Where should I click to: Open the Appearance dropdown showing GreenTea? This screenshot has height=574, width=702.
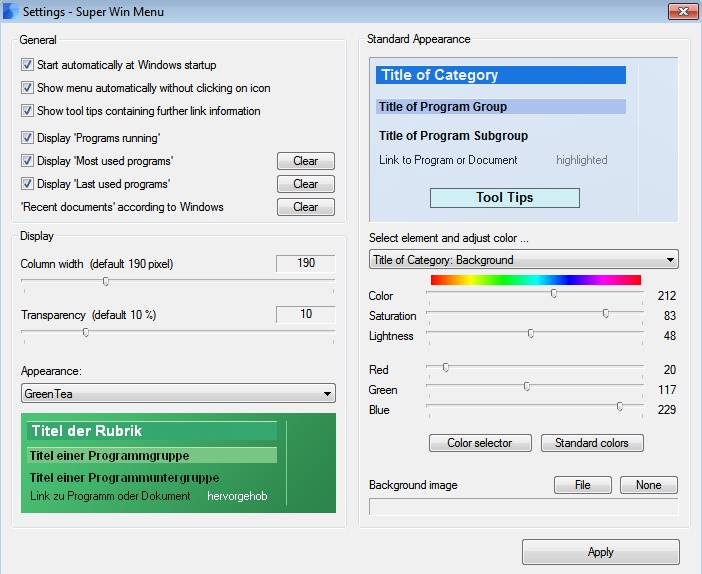point(178,394)
